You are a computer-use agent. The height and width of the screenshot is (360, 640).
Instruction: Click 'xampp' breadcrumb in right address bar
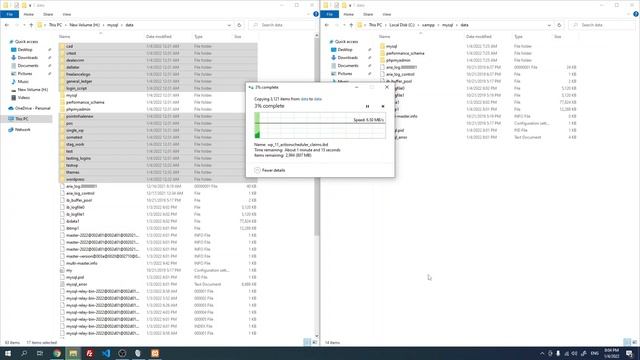[428, 25]
